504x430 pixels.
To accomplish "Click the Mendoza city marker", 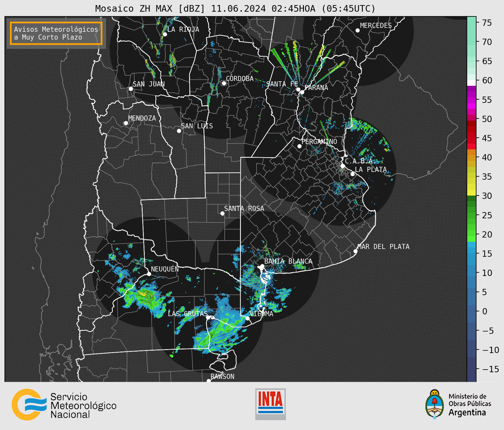I will tap(126, 123).
